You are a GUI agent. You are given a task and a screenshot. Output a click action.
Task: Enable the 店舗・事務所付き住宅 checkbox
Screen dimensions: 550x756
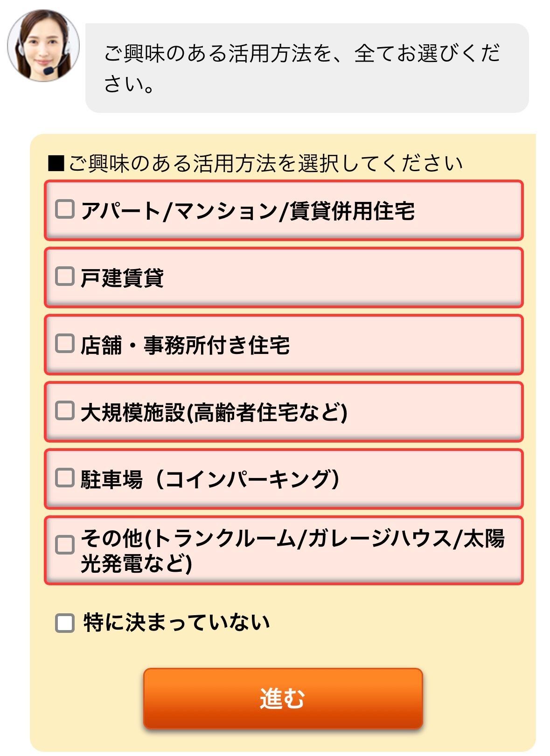coord(65,344)
